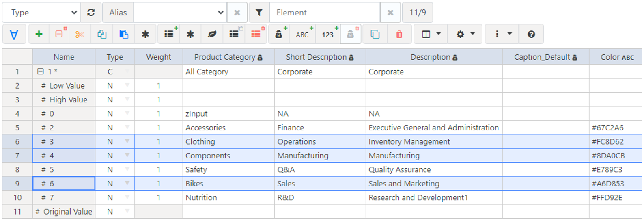Open Type dropdown arrow for element 3
The image size is (644, 221).
click(x=127, y=141)
